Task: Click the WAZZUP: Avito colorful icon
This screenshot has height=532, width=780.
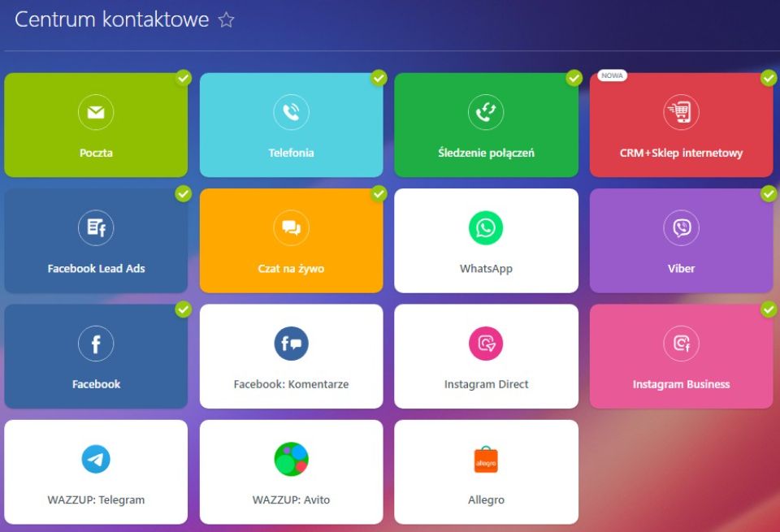Action: pos(291,460)
